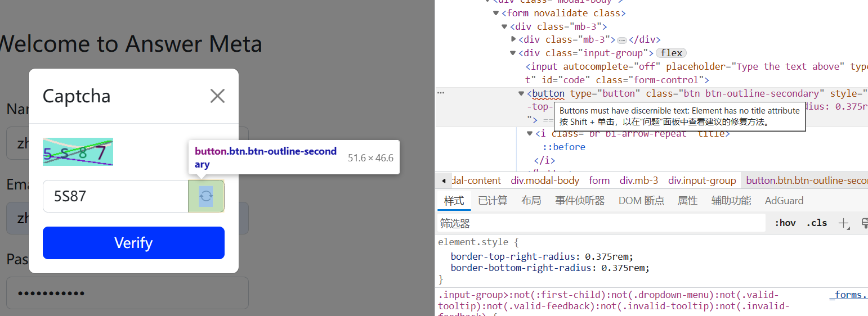The height and width of the screenshot is (316, 868).
Task: Click the three-dot menu beside button element
Action: 441,93
